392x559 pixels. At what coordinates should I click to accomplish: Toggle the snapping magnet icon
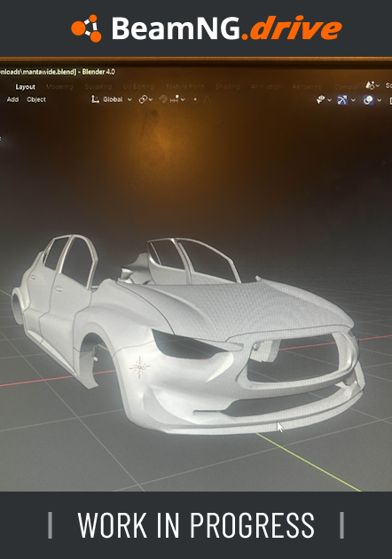tap(163, 99)
